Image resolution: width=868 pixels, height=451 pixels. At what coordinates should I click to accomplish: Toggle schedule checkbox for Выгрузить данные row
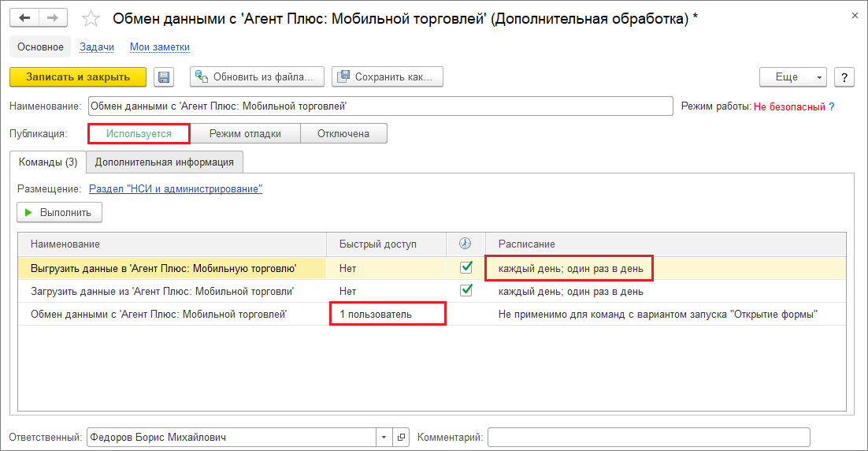[466, 267]
